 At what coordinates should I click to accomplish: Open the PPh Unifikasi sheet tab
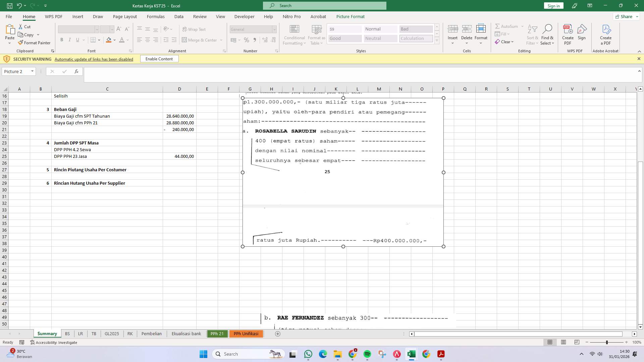click(246, 334)
